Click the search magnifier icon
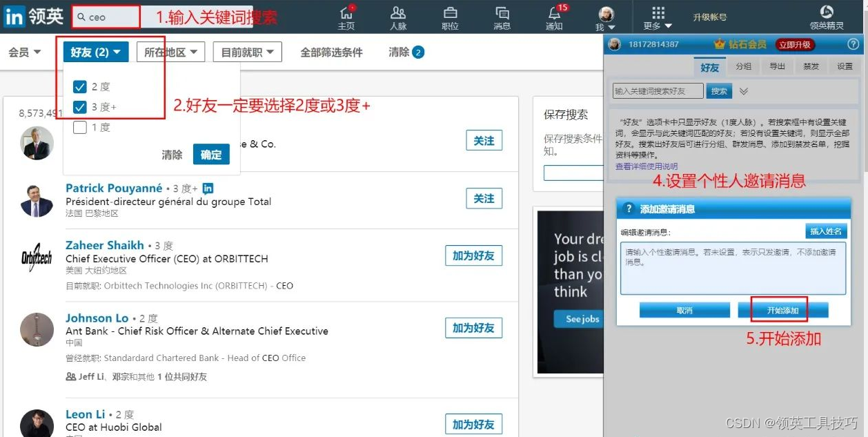 (x=82, y=17)
